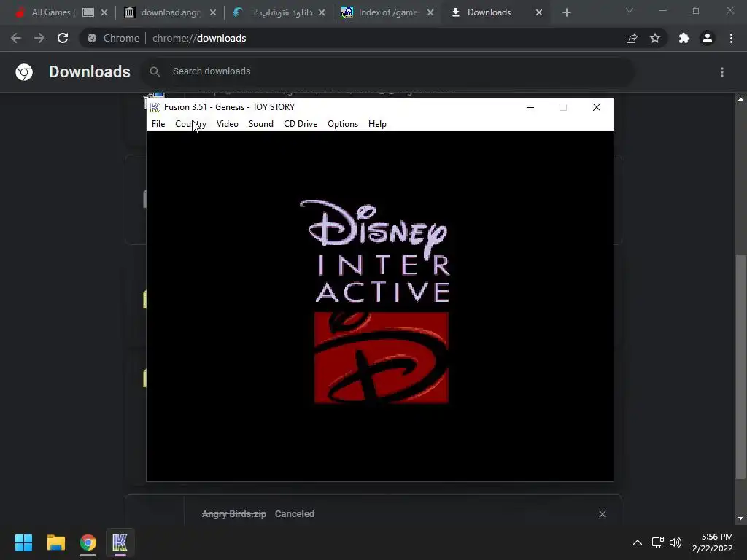Viewport: 747px width, 560px height.
Task: Click the media indicator on All Games tab
Action: pyautogui.click(x=88, y=12)
